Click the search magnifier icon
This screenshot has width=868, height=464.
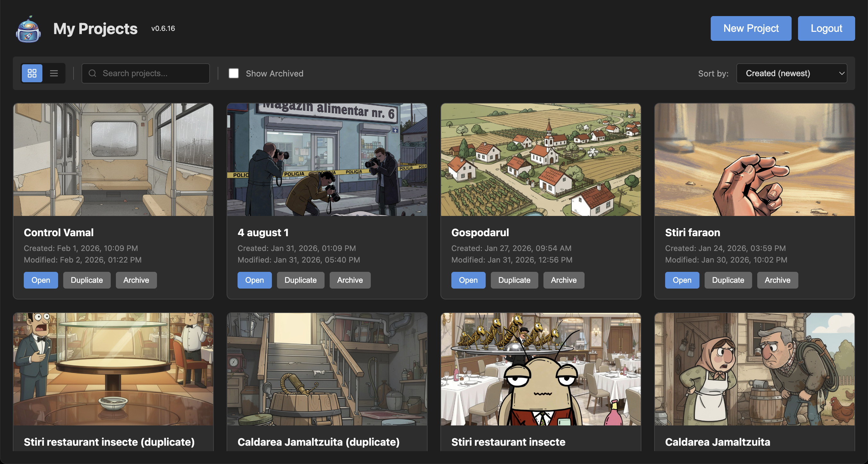click(92, 73)
